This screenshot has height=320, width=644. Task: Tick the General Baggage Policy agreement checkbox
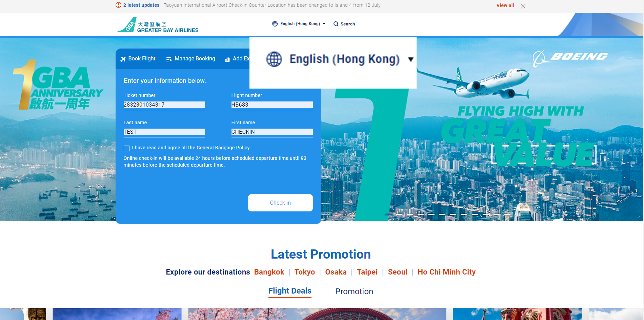(x=126, y=148)
